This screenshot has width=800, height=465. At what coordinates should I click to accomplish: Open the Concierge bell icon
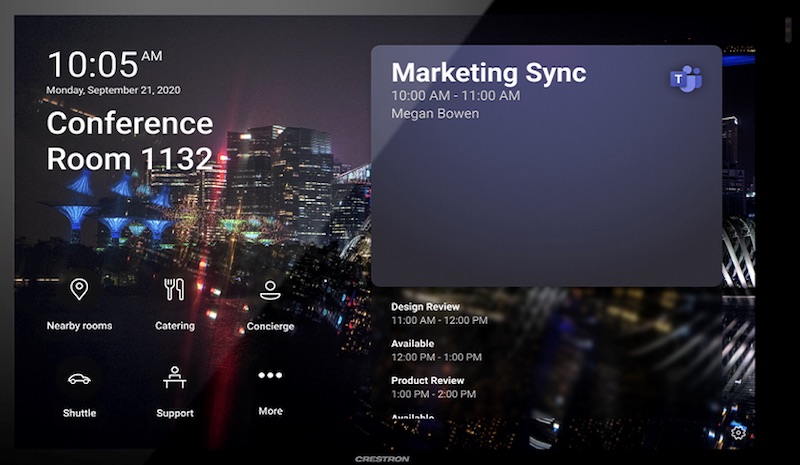269,290
